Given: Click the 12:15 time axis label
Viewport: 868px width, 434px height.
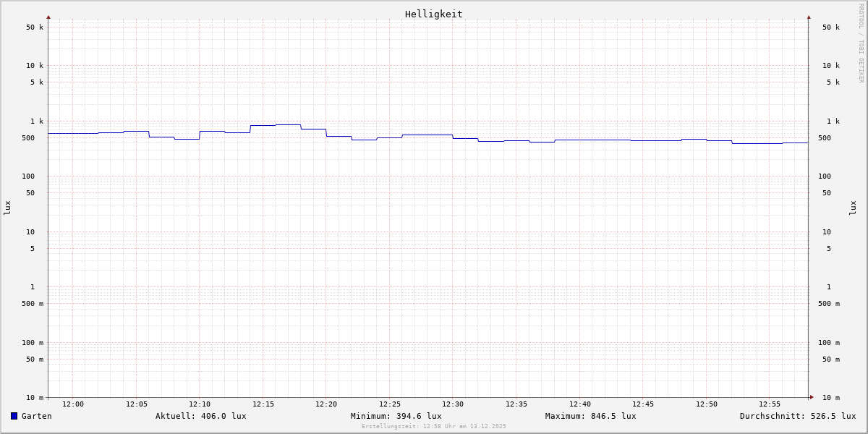Looking at the screenshot, I should click(x=263, y=404).
